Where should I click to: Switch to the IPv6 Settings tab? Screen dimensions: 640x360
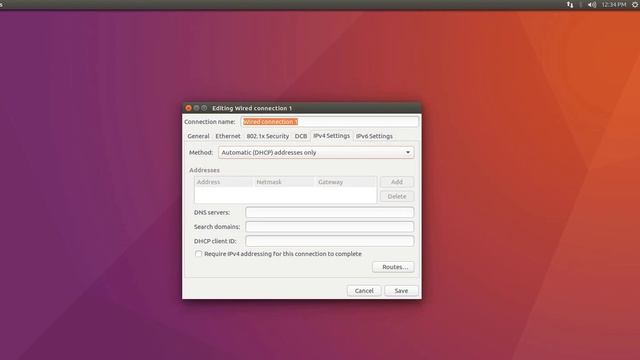point(374,136)
